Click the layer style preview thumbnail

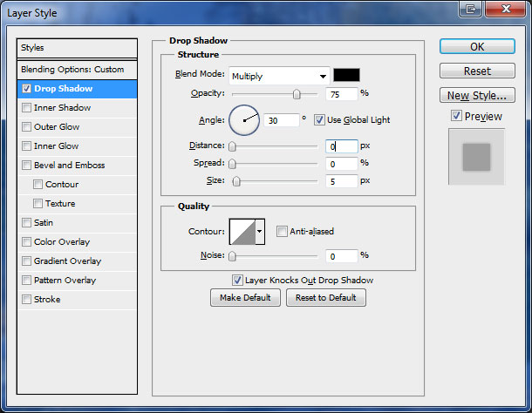476,157
